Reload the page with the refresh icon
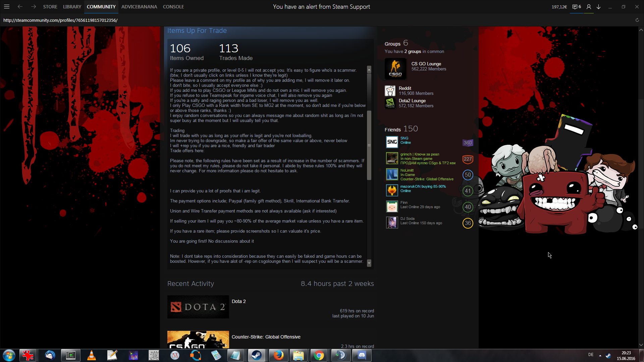This screenshot has width=644, height=362. (637, 20)
